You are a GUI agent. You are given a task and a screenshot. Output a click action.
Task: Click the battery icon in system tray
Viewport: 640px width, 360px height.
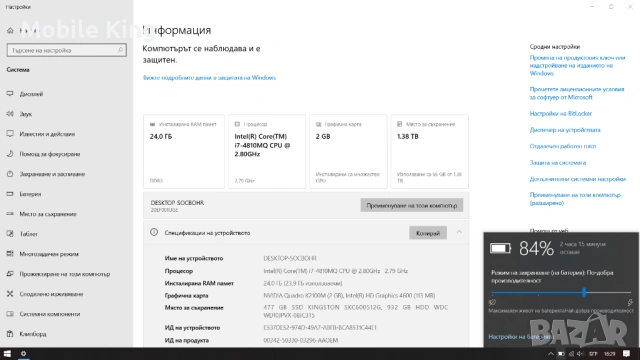point(561,354)
